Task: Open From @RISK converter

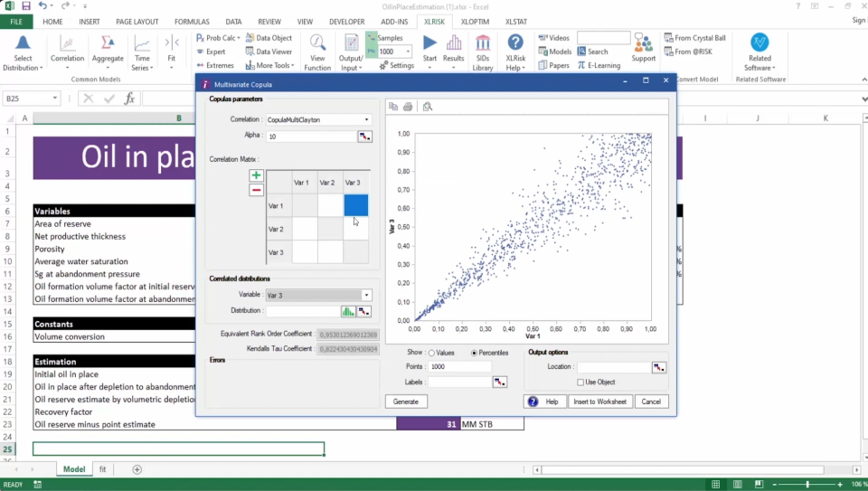Action: [688, 52]
